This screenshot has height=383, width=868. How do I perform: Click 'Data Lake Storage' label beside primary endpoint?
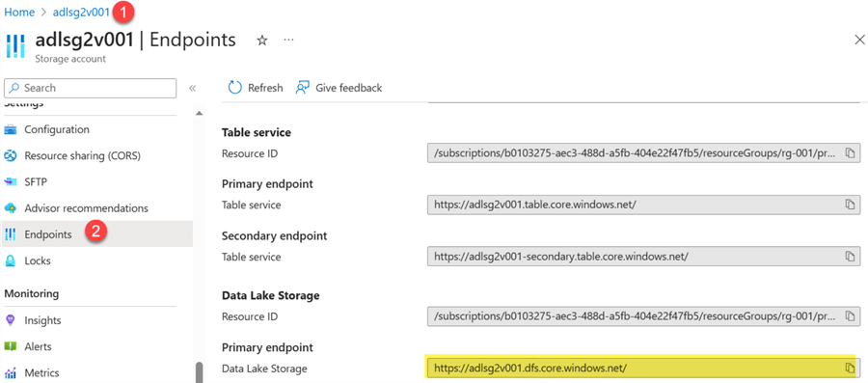pyautogui.click(x=264, y=369)
